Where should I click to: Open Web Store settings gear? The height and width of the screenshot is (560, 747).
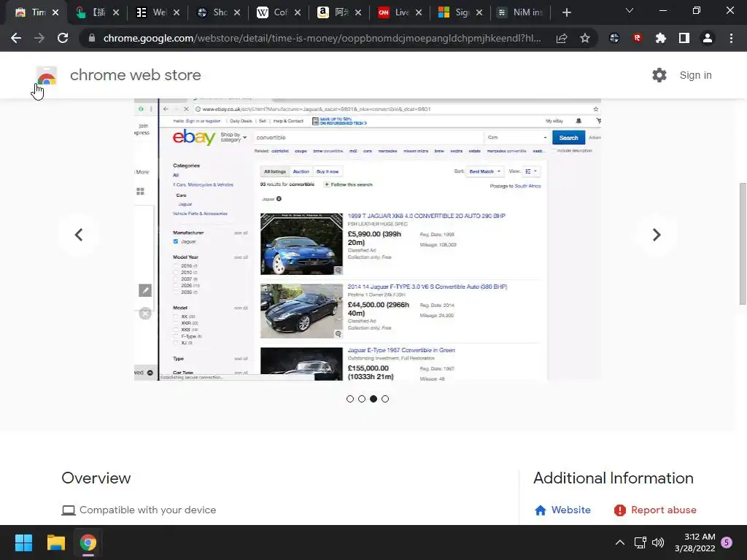[659, 75]
